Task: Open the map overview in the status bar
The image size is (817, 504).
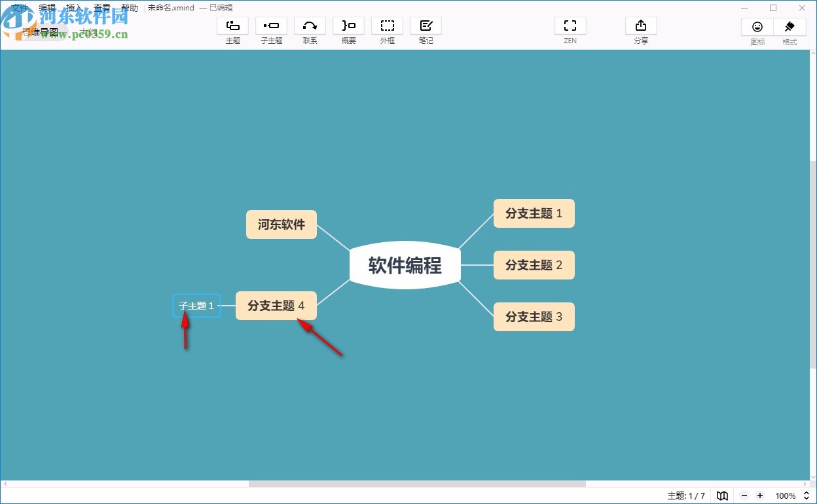Action: pyautogui.click(x=722, y=495)
